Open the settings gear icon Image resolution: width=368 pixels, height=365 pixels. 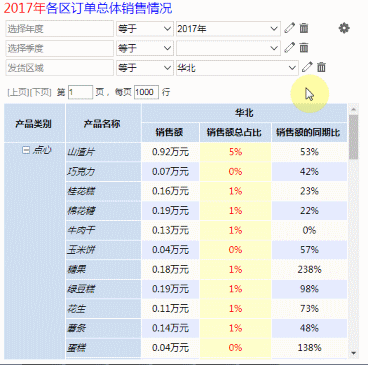point(344,28)
